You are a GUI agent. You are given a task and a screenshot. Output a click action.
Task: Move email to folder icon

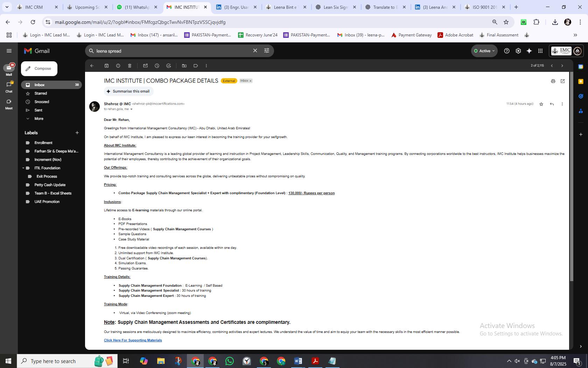coord(184,66)
